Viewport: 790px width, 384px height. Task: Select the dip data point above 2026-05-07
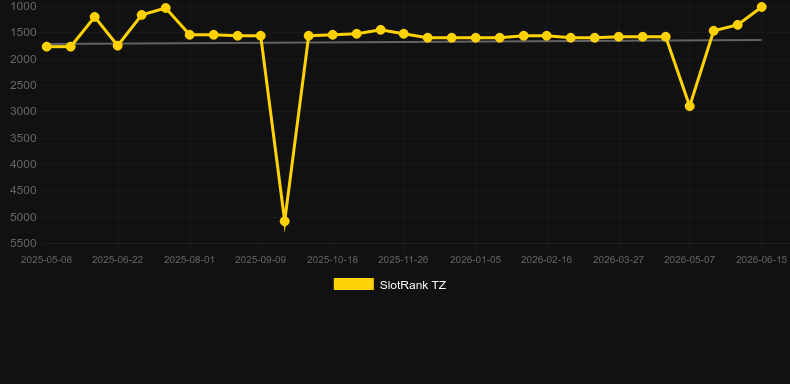(690, 106)
